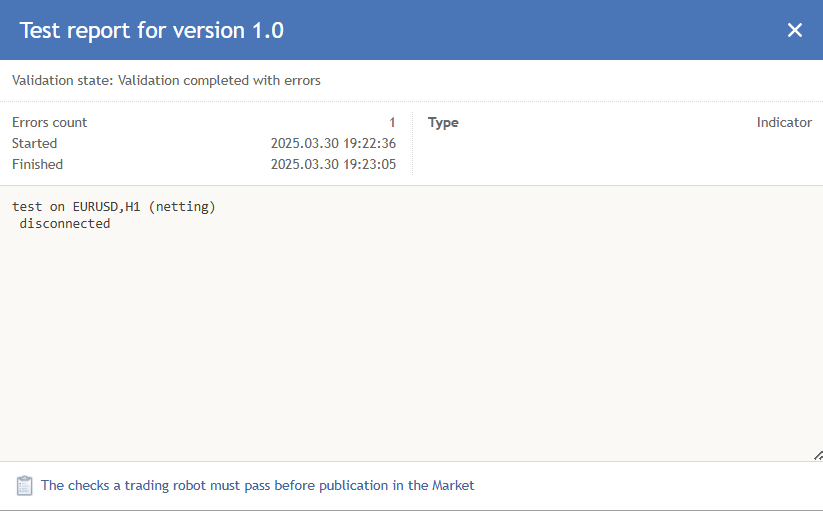This screenshot has height=511, width=823.
Task: Click the errors count value 1
Action: pyautogui.click(x=392, y=122)
